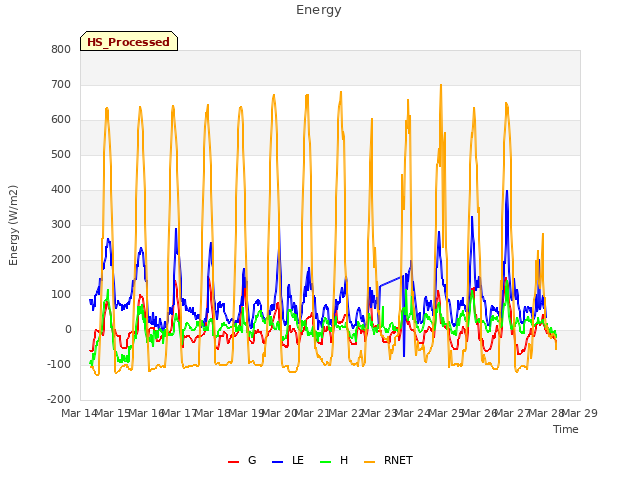
Task: Click the 600 y-axis tick label
Action: click(x=61, y=120)
